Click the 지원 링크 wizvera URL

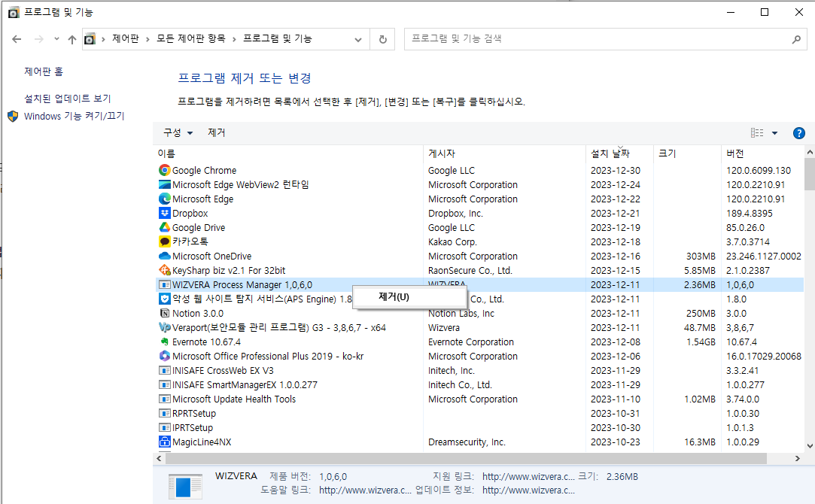[x=528, y=476]
